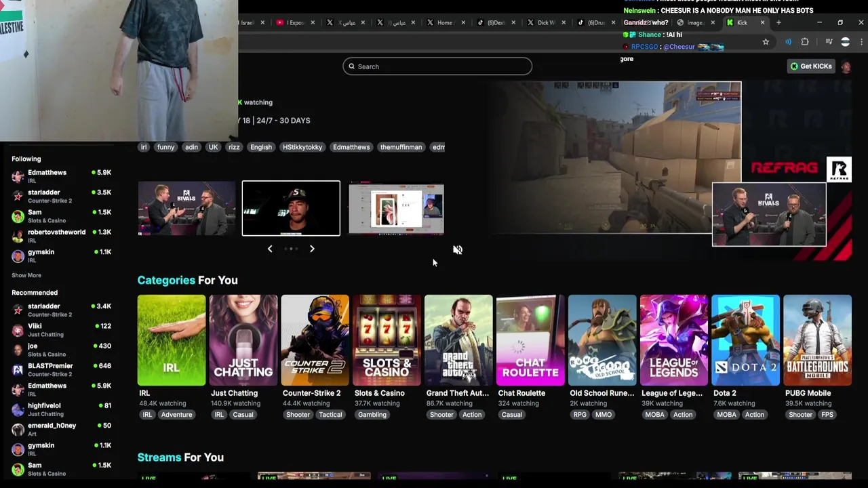Bookmark this page with the star icon
The height and width of the screenshot is (488, 868).
point(766,42)
